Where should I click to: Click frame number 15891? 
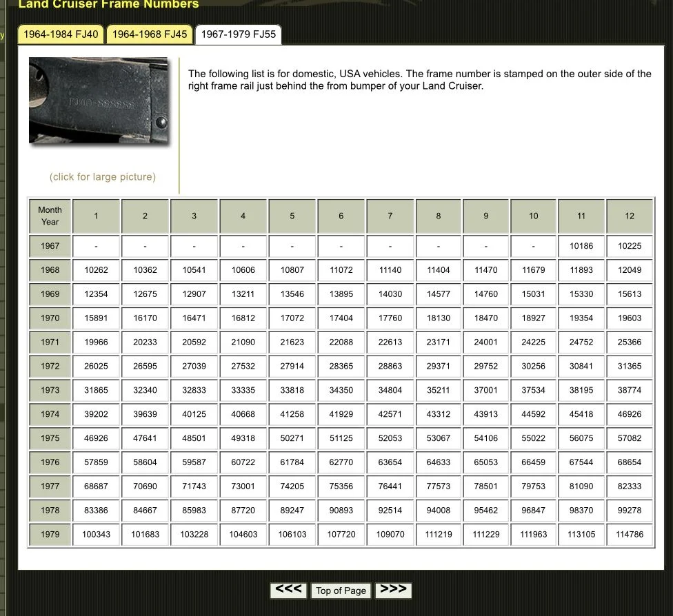[96, 318]
